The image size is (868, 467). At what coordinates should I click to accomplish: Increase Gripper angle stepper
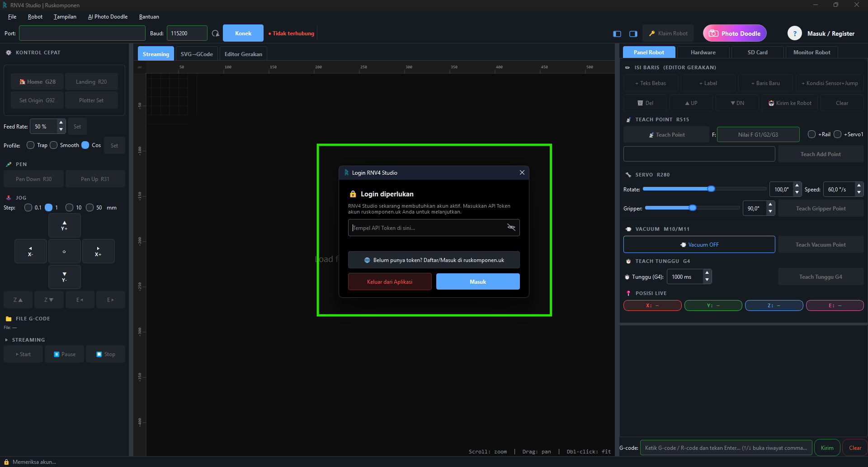[x=770, y=205]
